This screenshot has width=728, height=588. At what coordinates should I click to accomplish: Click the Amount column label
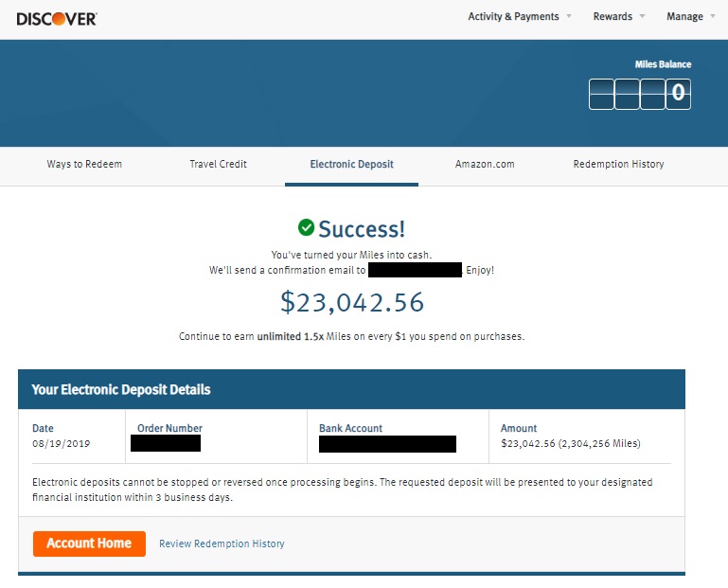coord(519,428)
